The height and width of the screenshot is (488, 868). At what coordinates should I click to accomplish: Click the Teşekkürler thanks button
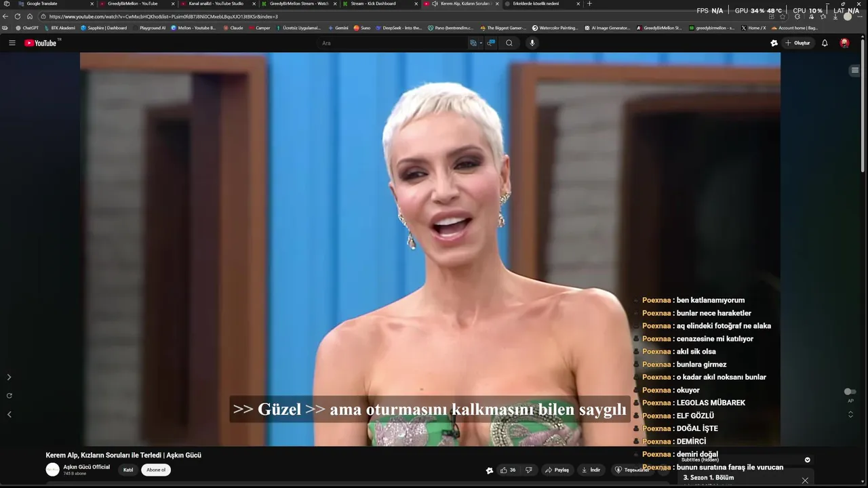point(633,470)
